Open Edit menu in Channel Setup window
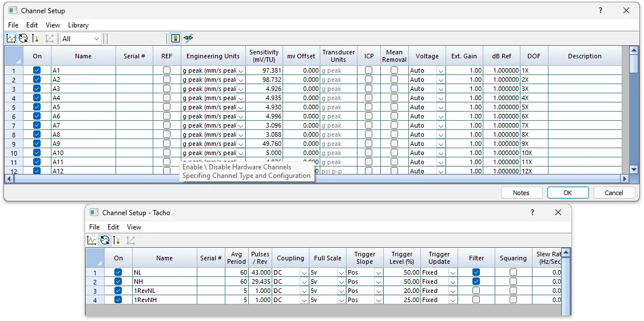 tap(32, 25)
